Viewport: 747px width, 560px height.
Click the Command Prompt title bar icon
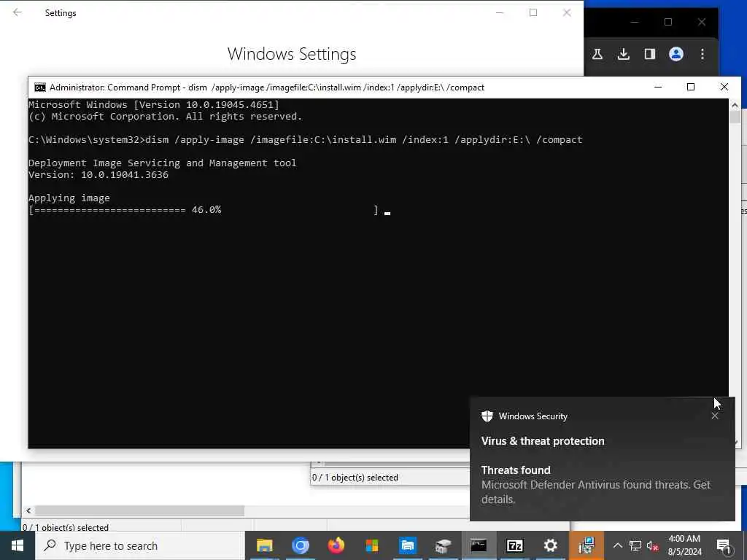point(40,87)
